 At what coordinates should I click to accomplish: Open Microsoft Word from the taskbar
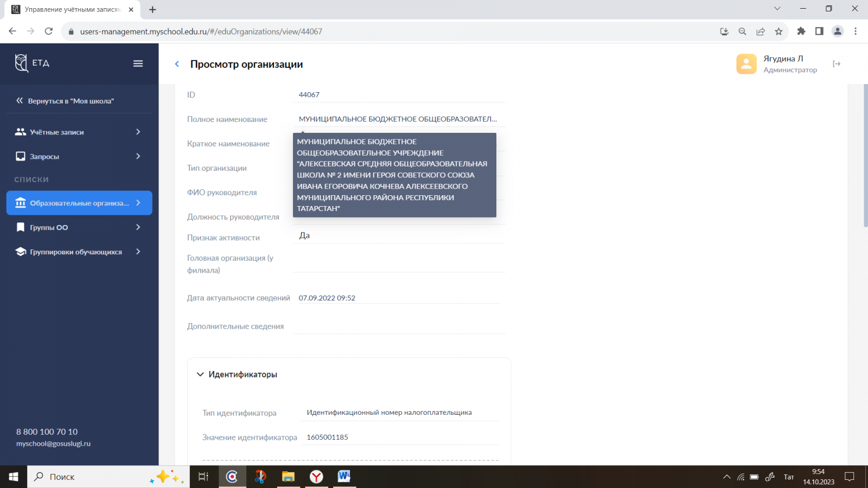[x=344, y=477]
